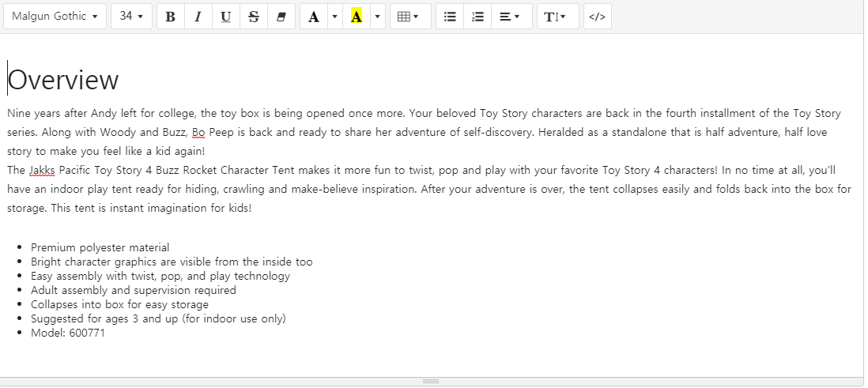This screenshot has height=388, width=868.
Task: Click the underlined word Bo
Action: [x=198, y=132]
